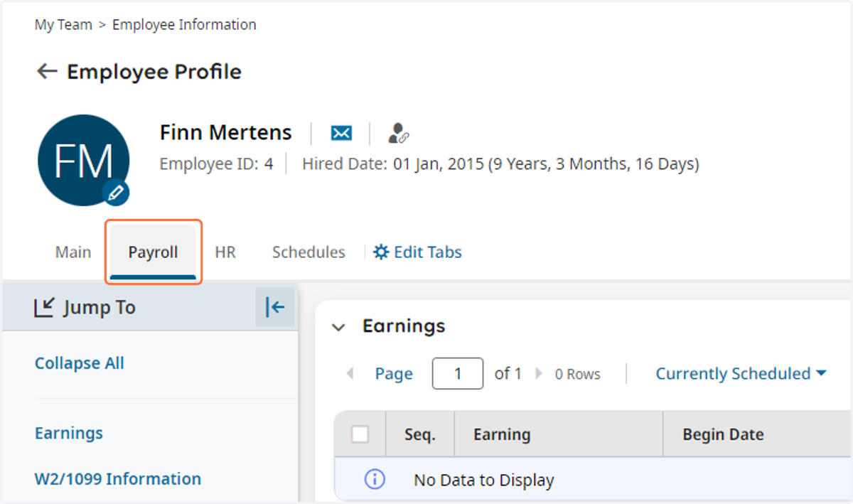
Task: Send email via the envelope icon
Action: 342,133
